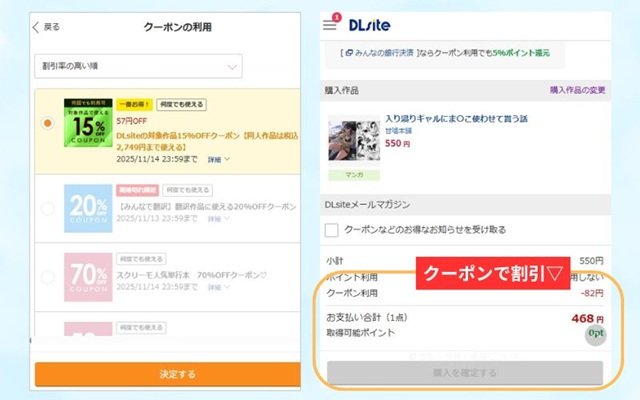Viewport: 640px width, 400px height.
Task: Click the 70% coupon image
Action: coord(87,277)
